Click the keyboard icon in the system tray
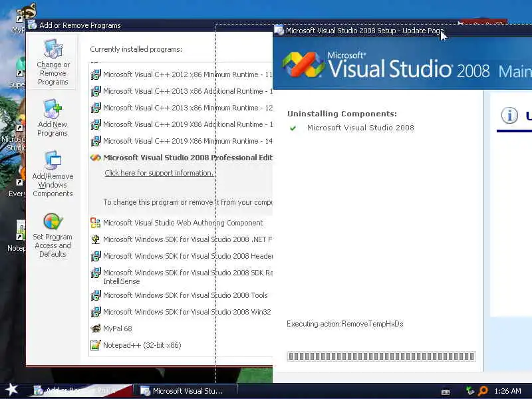The height and width of the screenshot is (399, 532). pos(446,392)
